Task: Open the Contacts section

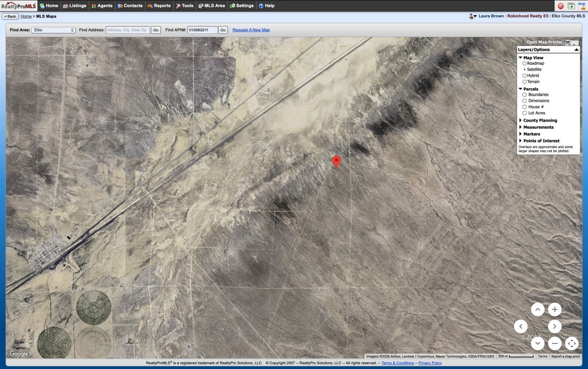Action: tap(130, 6)
